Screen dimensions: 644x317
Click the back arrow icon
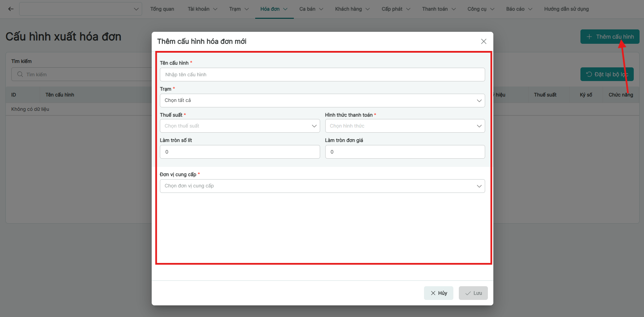11,9
